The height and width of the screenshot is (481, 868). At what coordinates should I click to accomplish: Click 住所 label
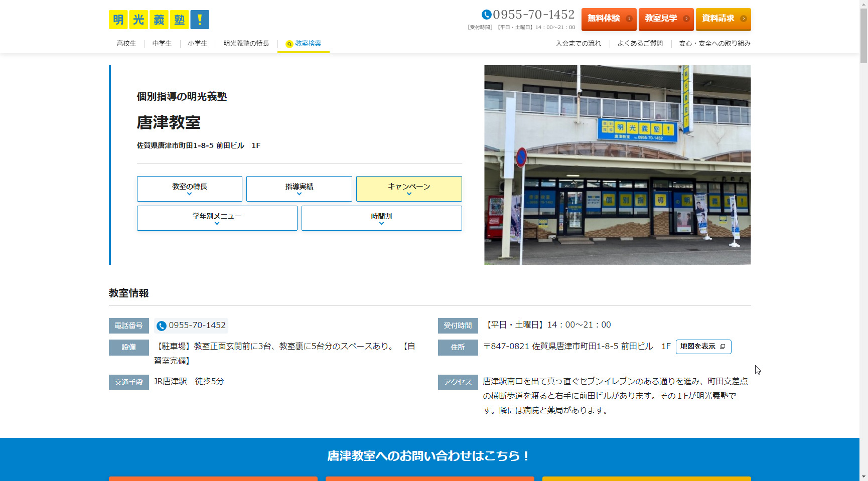click(x=458, y=348)
